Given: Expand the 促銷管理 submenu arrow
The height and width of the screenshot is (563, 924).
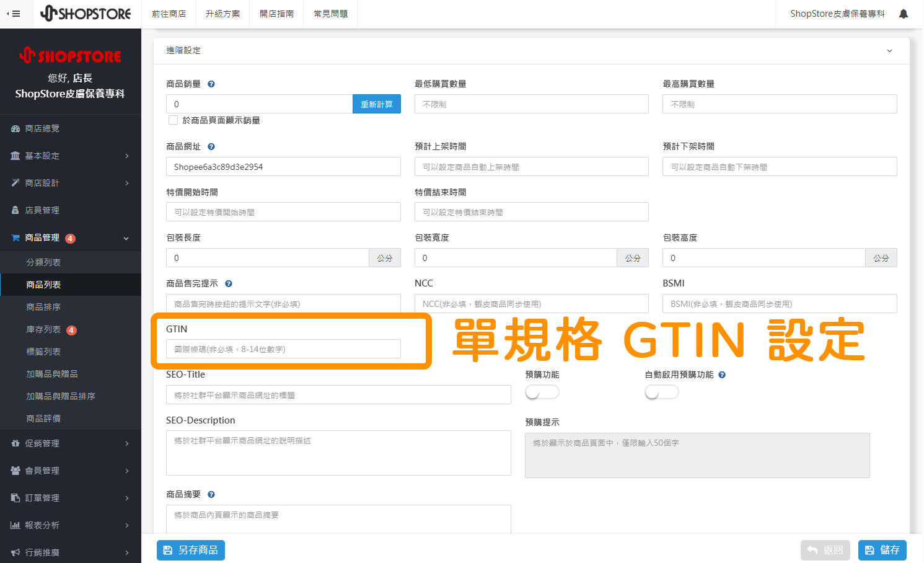Looking at the screenshot, I should click(x=127, y=444).
